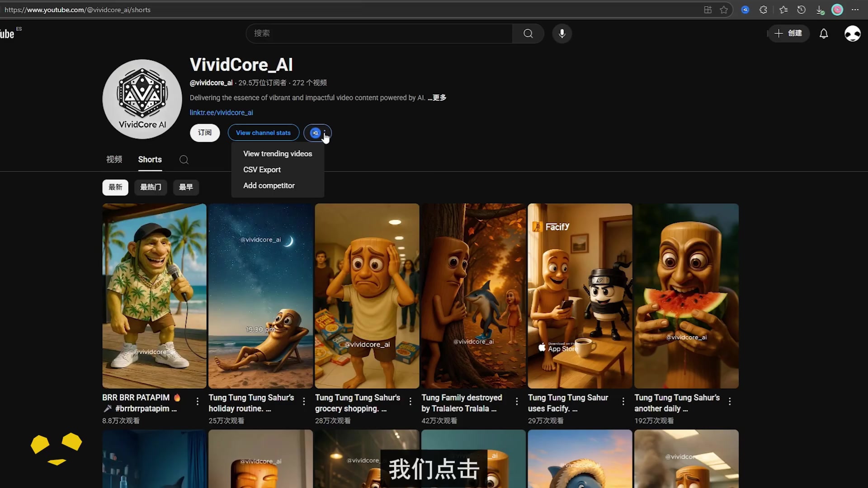Open Facify short thumbnail
This screenshot has width=868, height=488.
(580, 296)
